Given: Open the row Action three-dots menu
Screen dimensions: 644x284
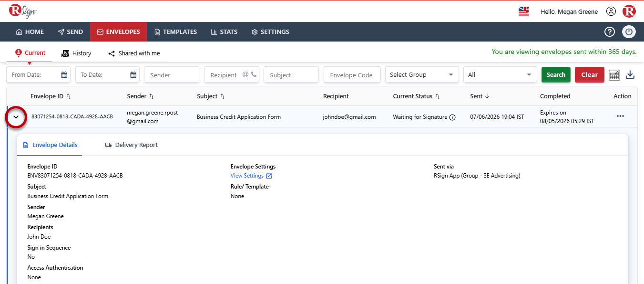Looking at the screenshot, I should [x=620, y=116].
